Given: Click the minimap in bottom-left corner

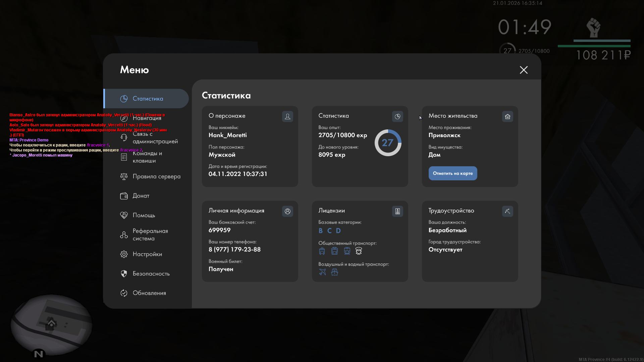Looking at the screenshot, I should pos(51,324).
